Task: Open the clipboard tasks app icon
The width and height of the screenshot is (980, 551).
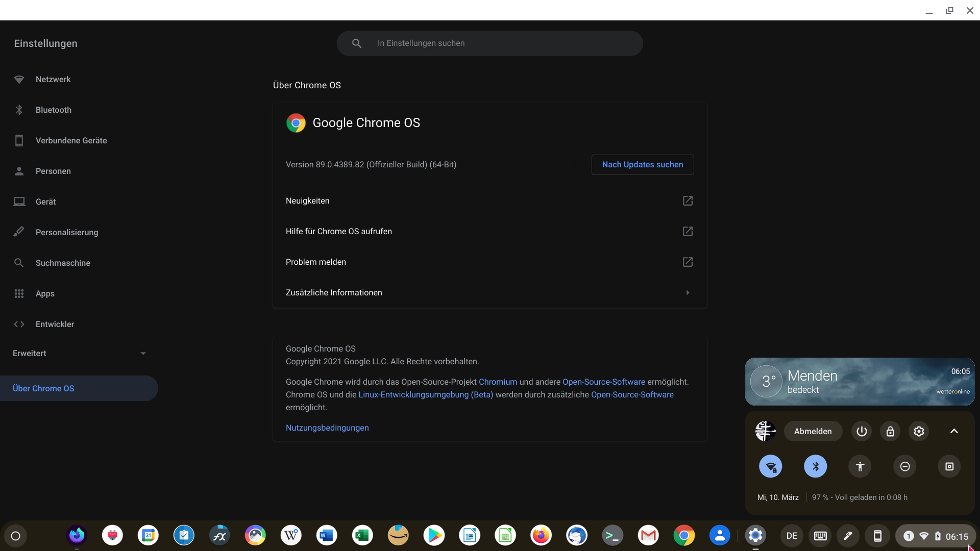Action: [x=184, y=536]
